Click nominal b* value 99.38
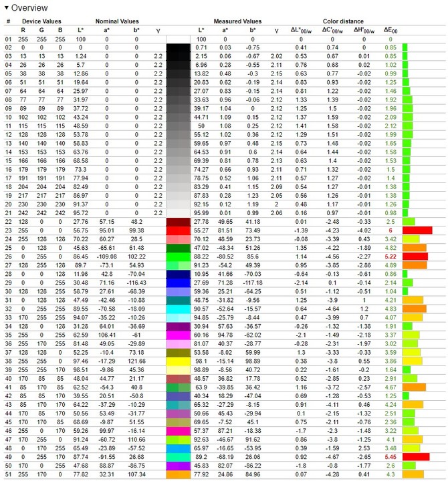 (136, 230)
